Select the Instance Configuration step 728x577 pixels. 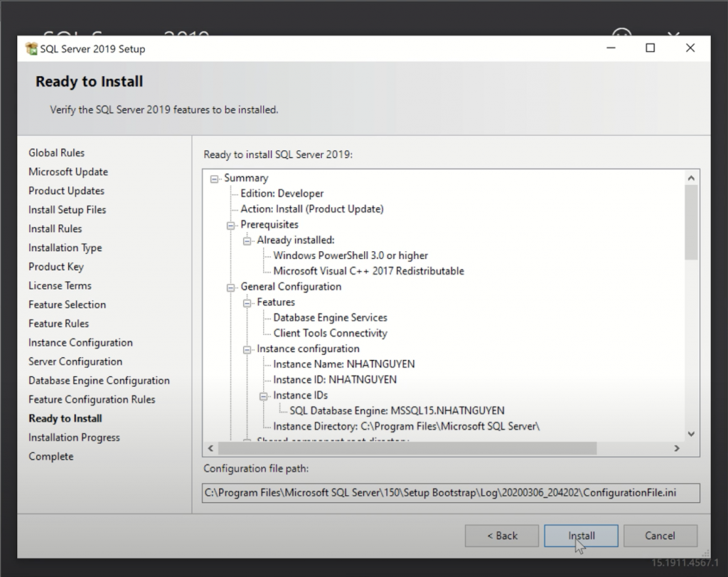(x=80, y=343)
